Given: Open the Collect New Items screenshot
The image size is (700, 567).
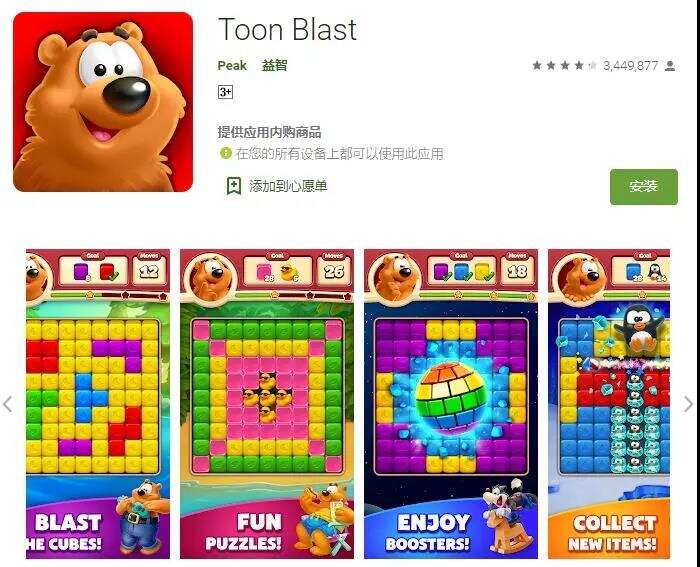Looking at the screenshot, I should (609, 404).
